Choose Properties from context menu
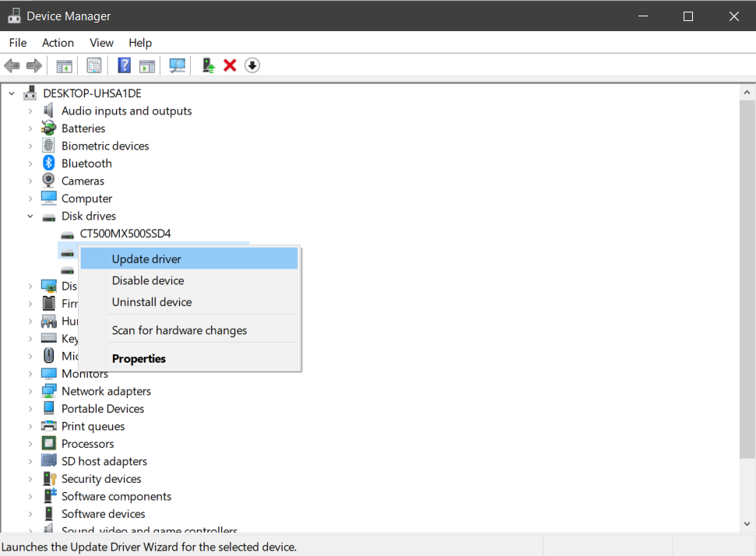The width and height of the screenshot is (756, 556). pyautogui.click(x=189, y=359)
